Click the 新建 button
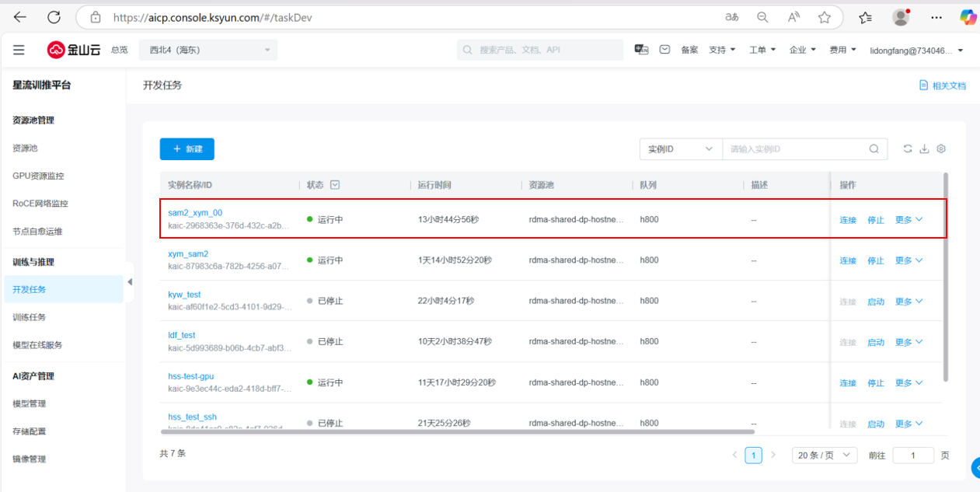980x492 pixels. click(x=187, y=149)
